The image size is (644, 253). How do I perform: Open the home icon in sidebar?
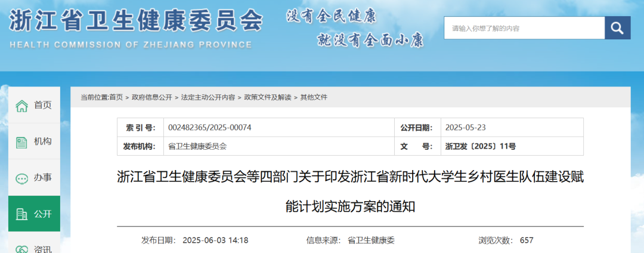(x=21, y=106)
